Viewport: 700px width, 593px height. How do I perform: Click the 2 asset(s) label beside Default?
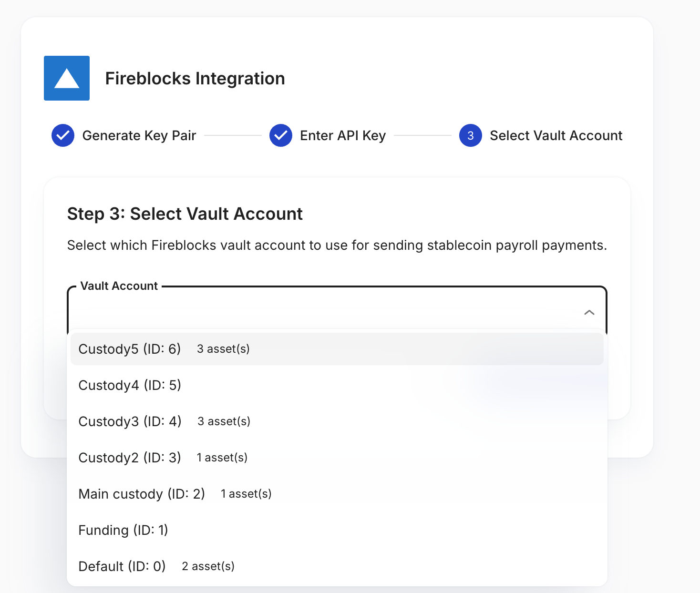coord(208,566)
